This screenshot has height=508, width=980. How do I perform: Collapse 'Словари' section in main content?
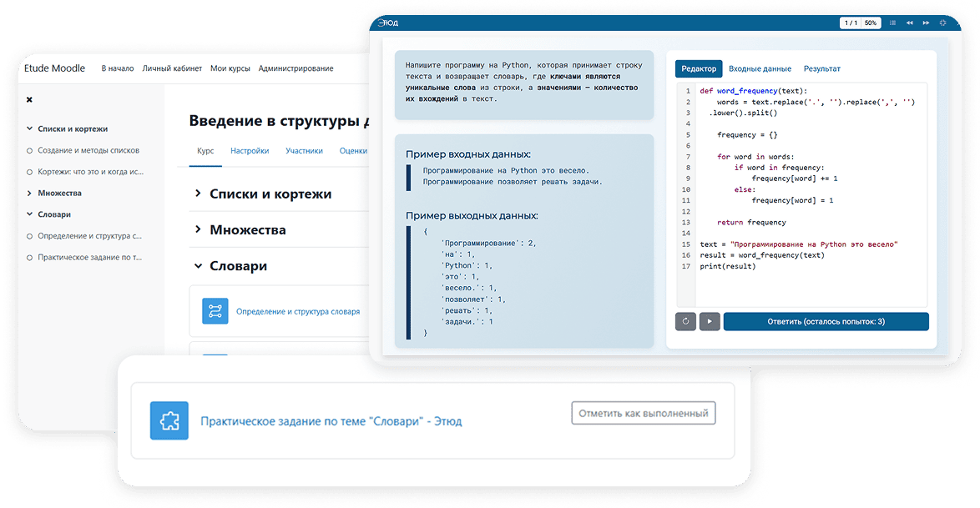tap(198, 266)
